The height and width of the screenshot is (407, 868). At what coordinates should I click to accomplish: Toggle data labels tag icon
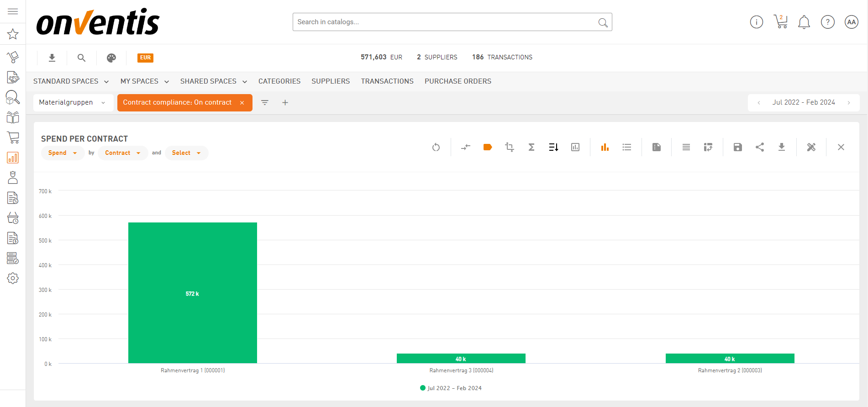(x=488, y=147)
